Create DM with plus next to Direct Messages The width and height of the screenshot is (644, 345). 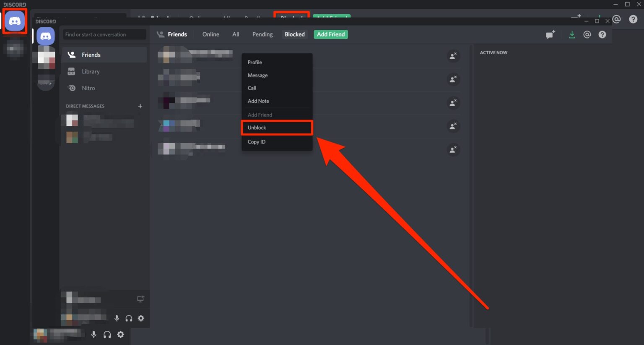[140, 106]
